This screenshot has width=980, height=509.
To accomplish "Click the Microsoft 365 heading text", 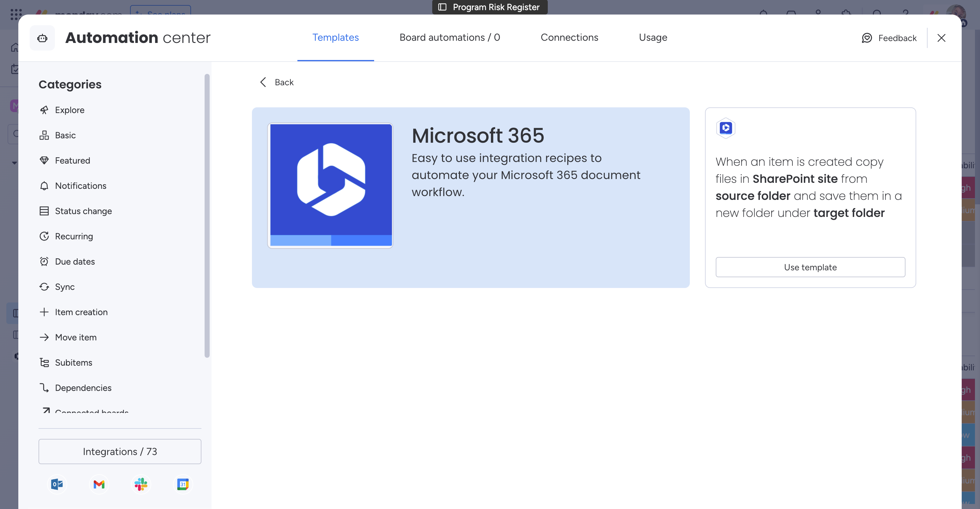I will click(478, 135).
